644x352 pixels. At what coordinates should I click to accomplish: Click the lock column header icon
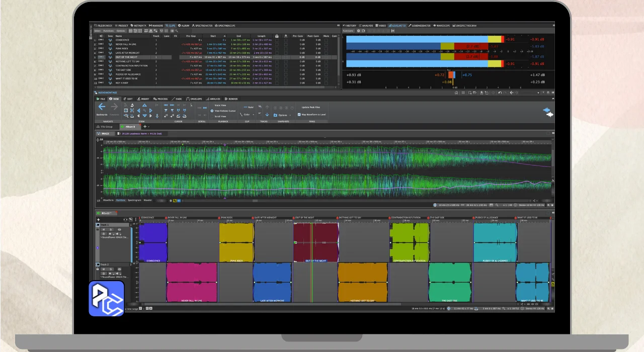pyautogui.click(x=276, y=36)
